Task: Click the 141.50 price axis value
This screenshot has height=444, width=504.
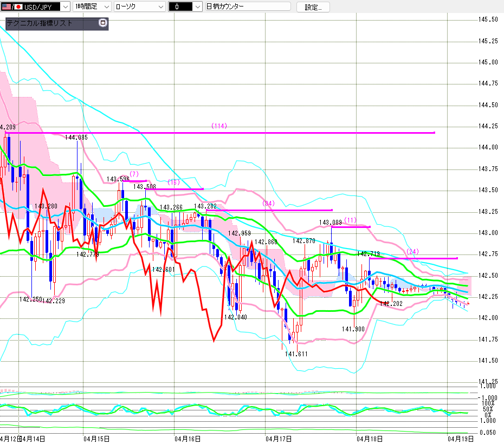Action: pyautogui.click(x=488, y=361)
